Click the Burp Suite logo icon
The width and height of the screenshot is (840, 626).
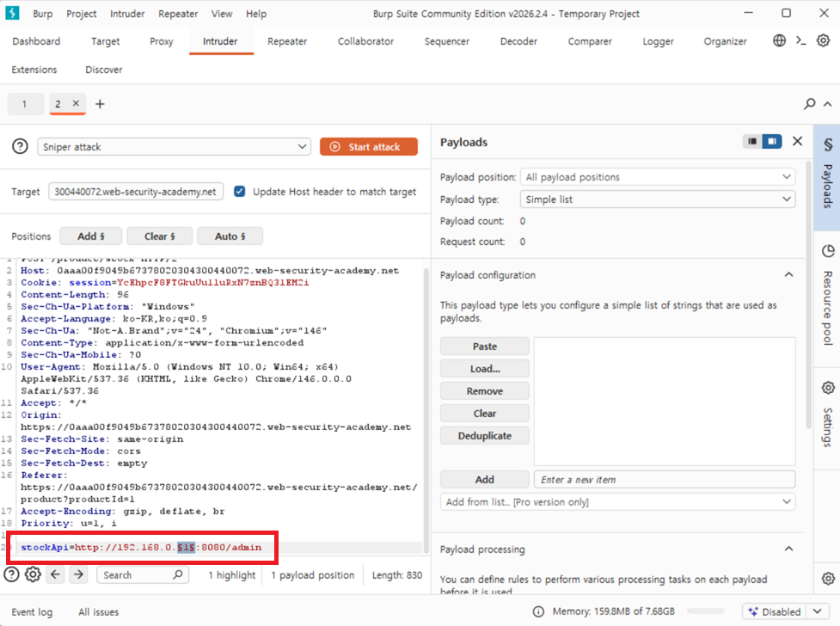click(x=12, y=13)
